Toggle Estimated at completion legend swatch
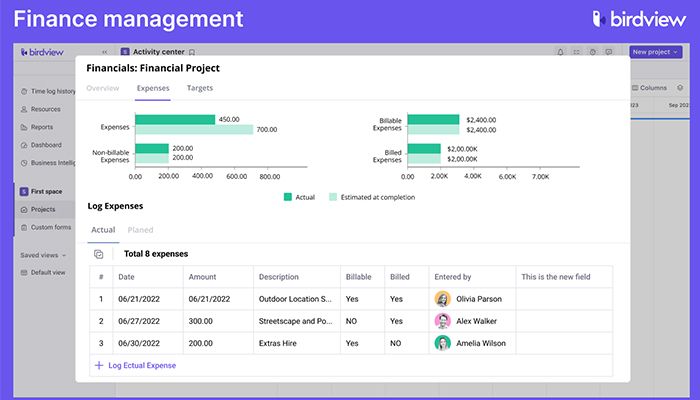The height and width of the screenshot is (400, 700). click(332, 197)
